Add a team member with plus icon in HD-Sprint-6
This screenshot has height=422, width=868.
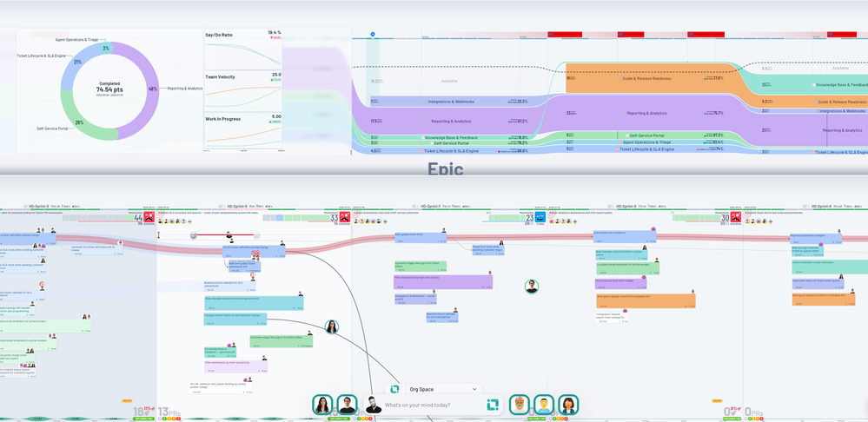[190, 221]
